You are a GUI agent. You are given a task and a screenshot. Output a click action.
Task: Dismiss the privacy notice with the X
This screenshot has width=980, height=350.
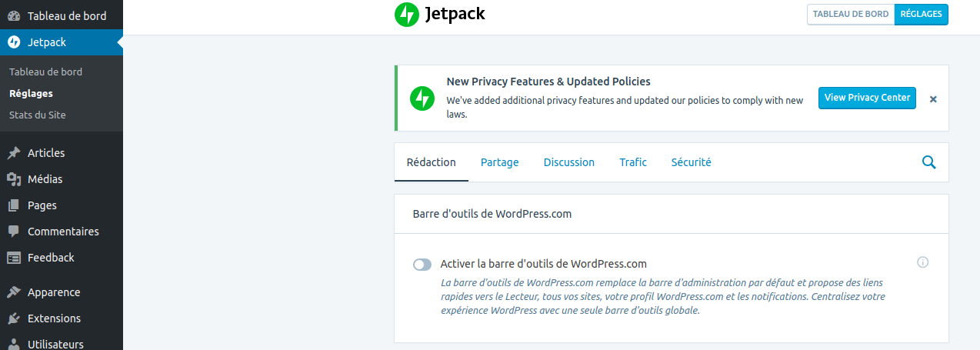933,99
